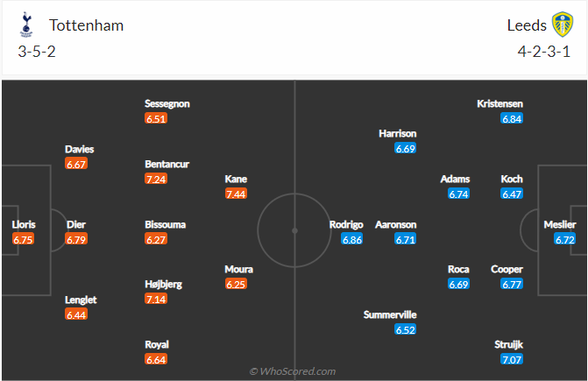Select the Aaronson player name
Image resolution: width=588 pixels, height=381 pixels.
395,224
